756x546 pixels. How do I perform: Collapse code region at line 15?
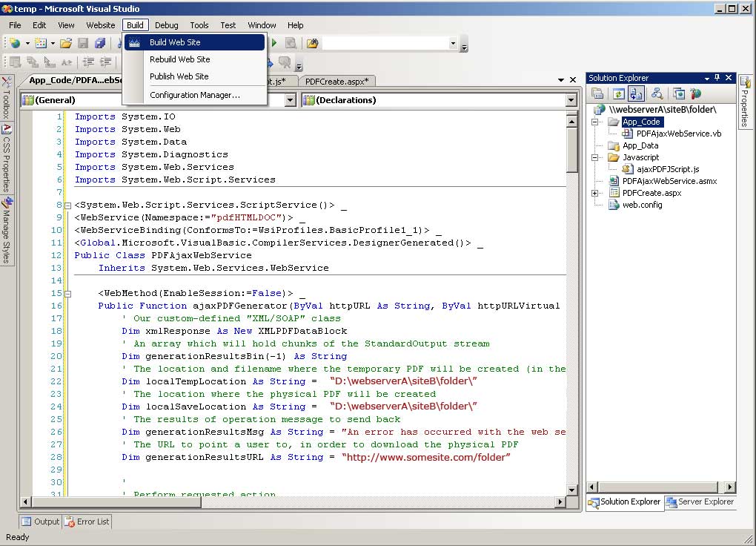(x=68, y=294)
